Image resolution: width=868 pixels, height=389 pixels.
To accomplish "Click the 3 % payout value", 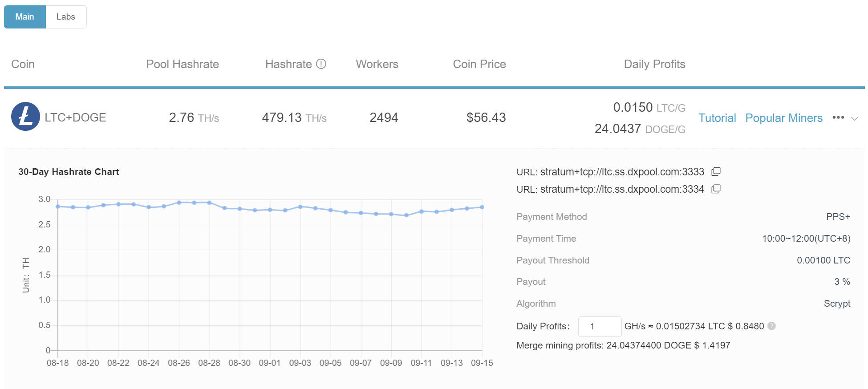I will point(842,282).
